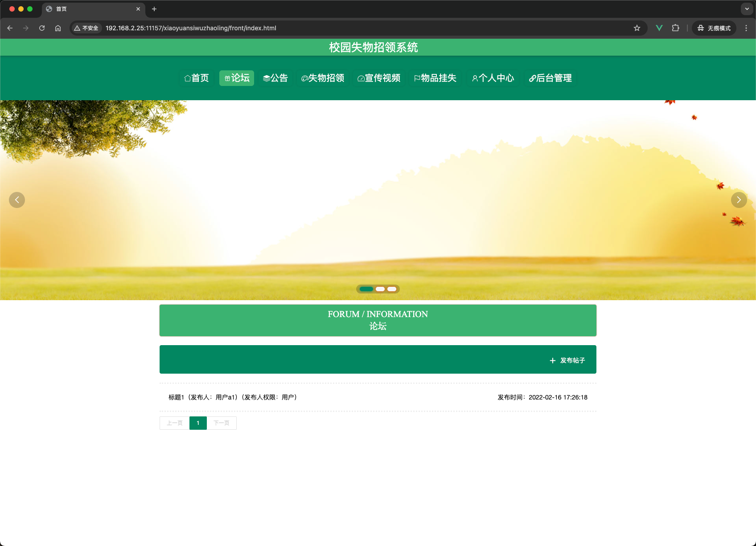Open the green V extension icon
This screenshot has height=546, width=756.
click(x=659, y=28)
